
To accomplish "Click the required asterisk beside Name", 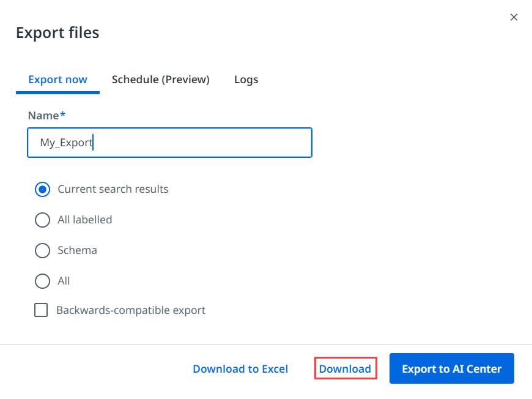I will click(x=64, y=115).
